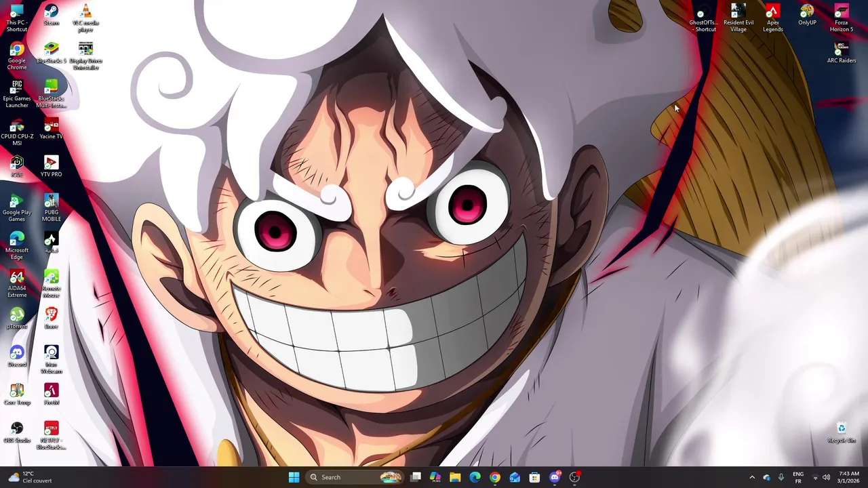The width and height of the screenshot is (868, 488).
Task: Click the OneDrive cloud tray icon
Action: tap(766, 477)
